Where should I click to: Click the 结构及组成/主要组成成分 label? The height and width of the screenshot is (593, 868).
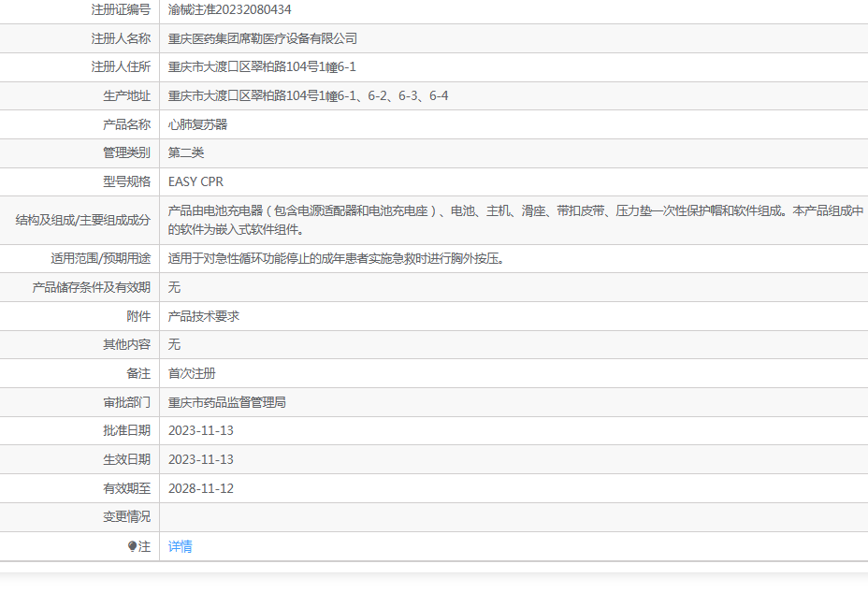[83, 221]
